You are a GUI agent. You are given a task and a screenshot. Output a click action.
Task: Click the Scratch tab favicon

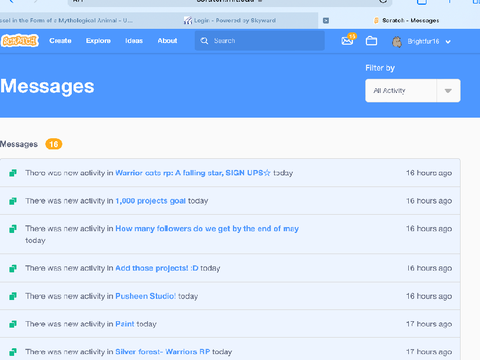376,20
